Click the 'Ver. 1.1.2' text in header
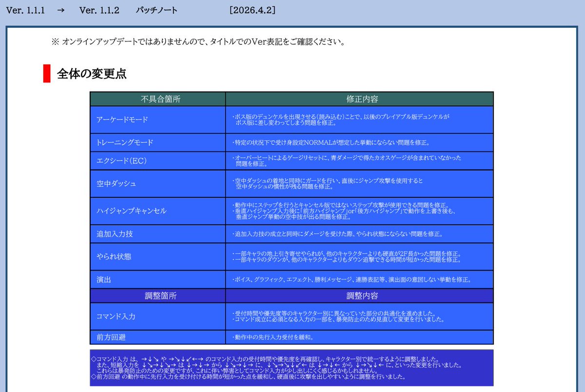585x392 pixels. click(x=99, y=10)
